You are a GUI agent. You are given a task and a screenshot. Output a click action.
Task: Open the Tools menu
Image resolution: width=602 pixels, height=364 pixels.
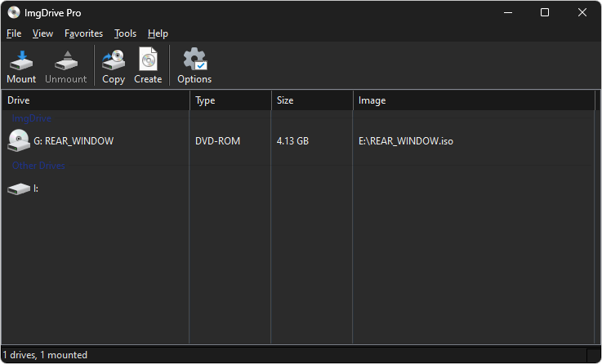tap(125, 33)
